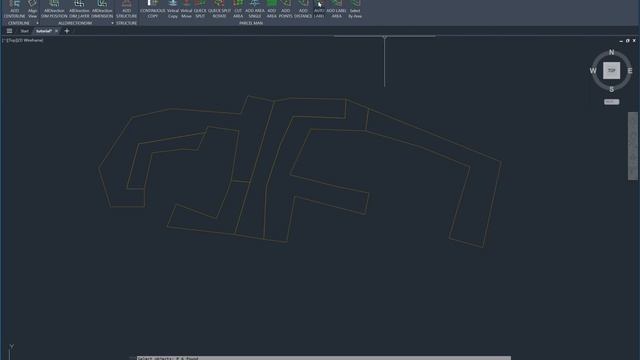Rotate view to South on compass

(x=611, y=89)
